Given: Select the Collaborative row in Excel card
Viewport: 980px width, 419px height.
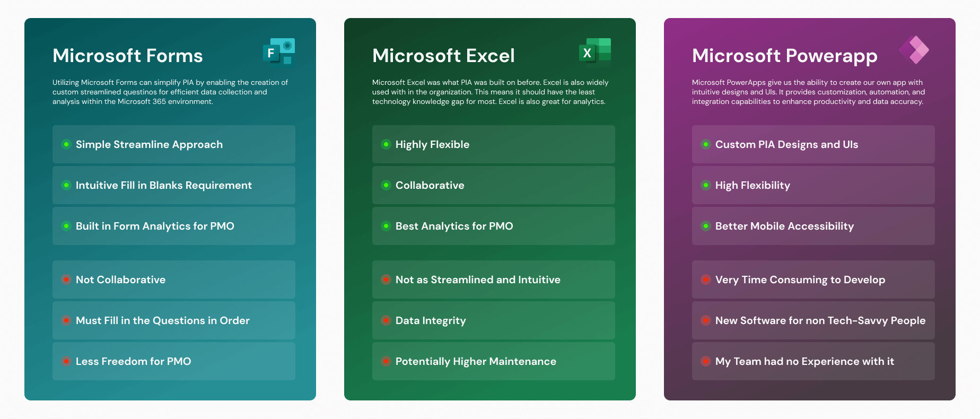Looking at the screenshot, I should click(x=494, y=185).
